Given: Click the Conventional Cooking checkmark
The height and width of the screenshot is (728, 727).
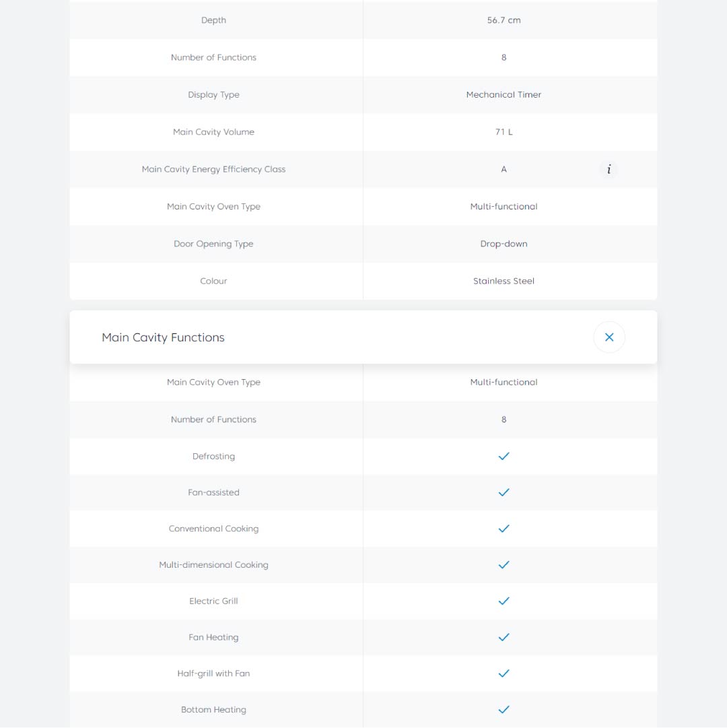Looking at the screenshot, I should [504, 529].
